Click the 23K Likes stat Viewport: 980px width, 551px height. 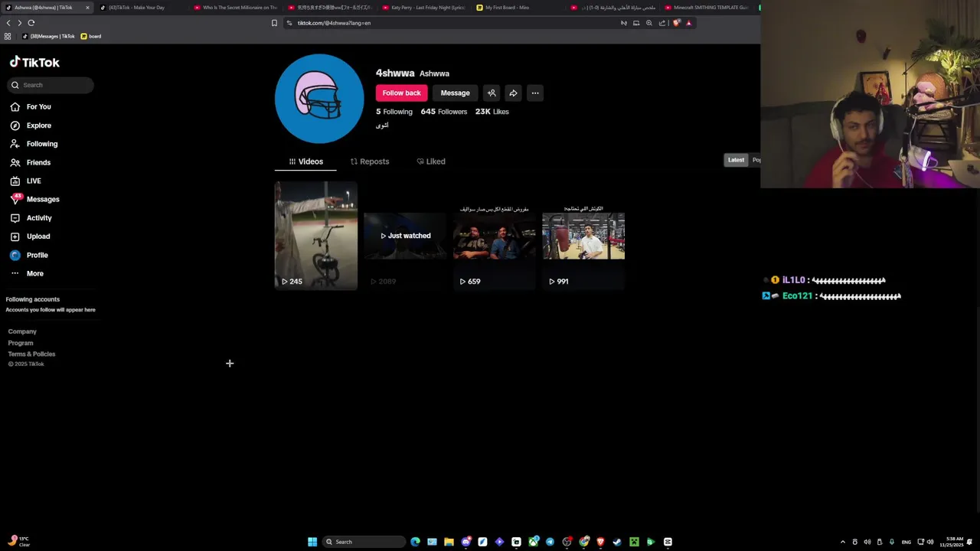(x=492, y=112)
